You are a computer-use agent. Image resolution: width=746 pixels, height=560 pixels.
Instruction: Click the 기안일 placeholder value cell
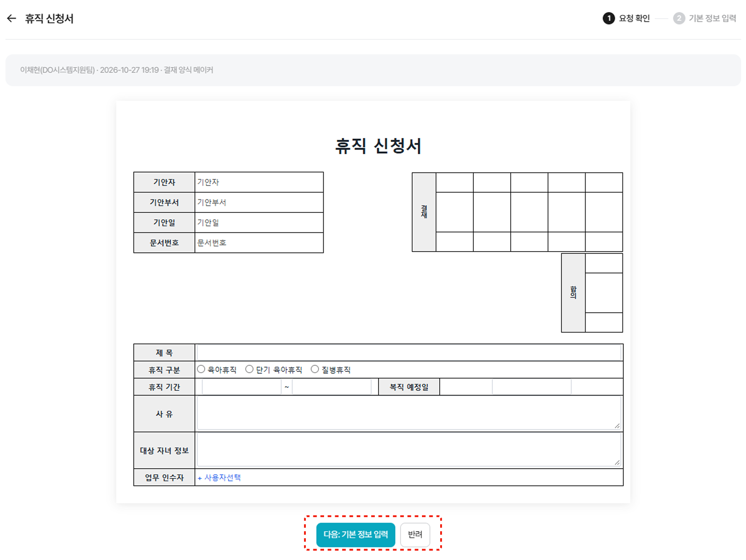[259, 222]
